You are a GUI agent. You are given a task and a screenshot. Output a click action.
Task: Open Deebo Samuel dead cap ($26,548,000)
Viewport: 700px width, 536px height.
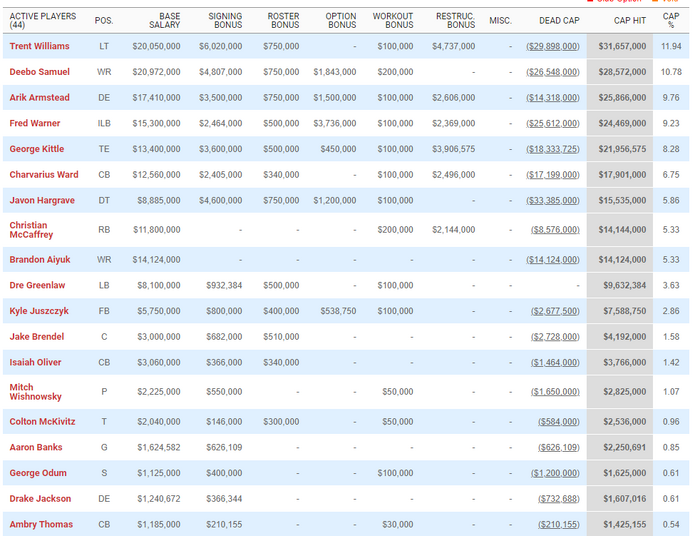point(553,72)
